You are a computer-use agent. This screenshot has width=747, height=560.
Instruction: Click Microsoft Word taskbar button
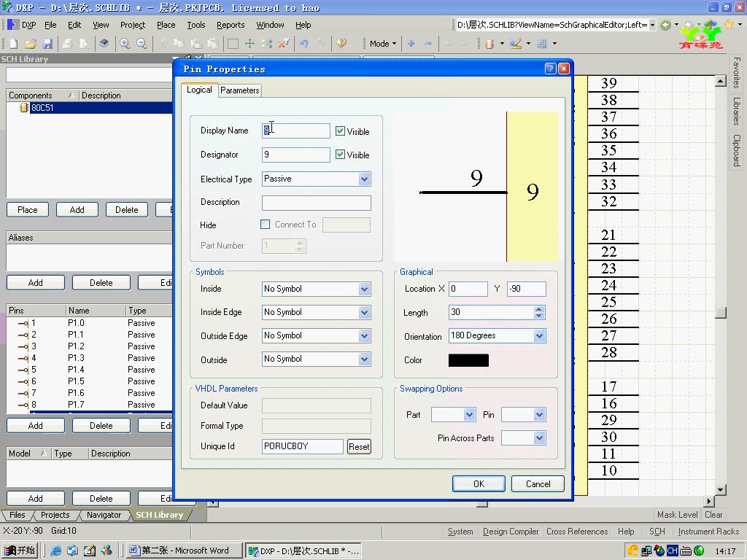point(184,551)
